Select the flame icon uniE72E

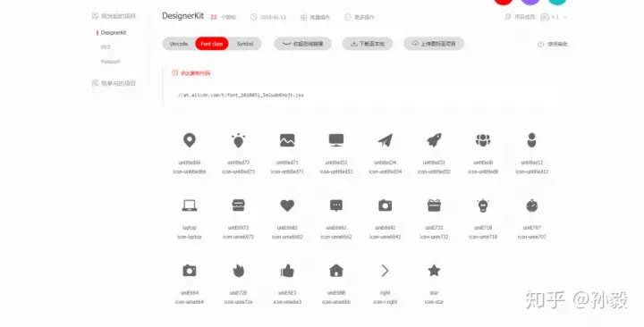[x=238, y=271]
